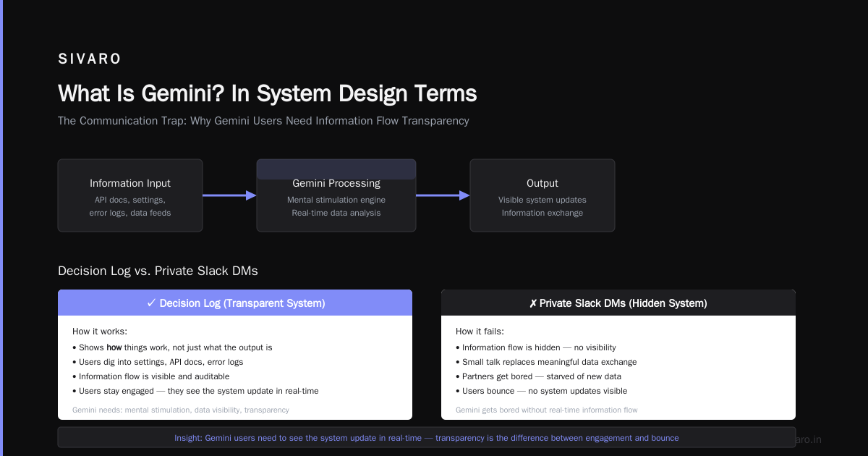
Task: Click the "How it works:" label
Action: click(x=100, y=332)
